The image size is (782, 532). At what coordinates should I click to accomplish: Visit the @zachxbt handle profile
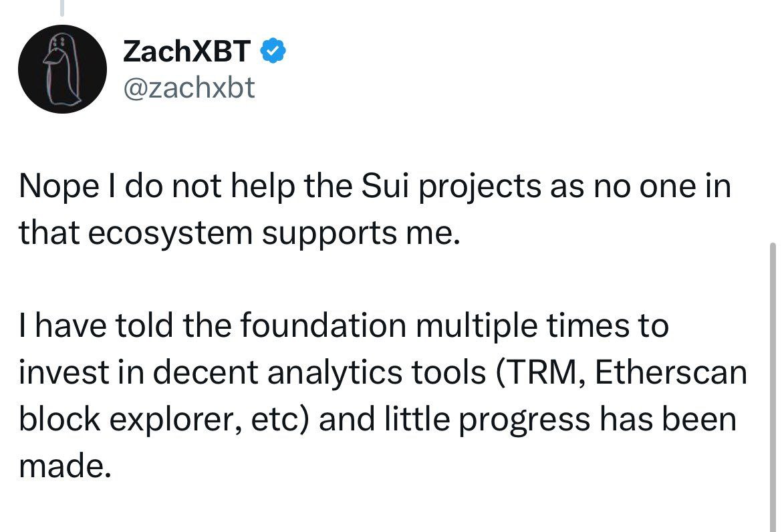coord(189,88)
